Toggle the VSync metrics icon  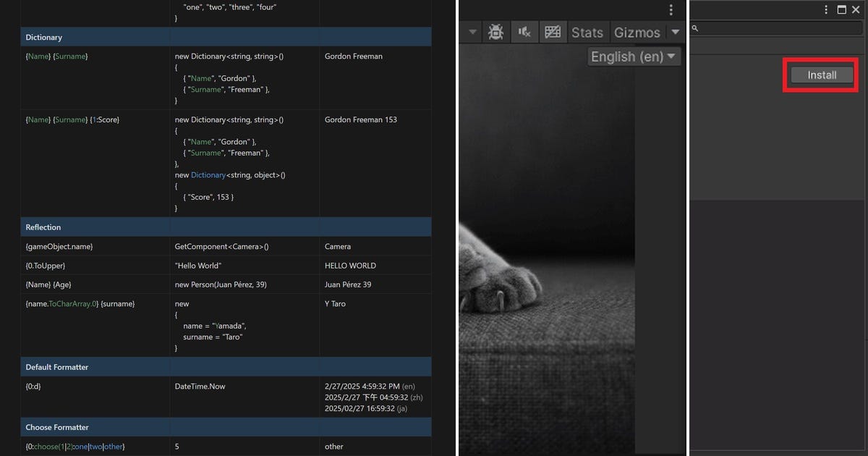coord(553,32)
